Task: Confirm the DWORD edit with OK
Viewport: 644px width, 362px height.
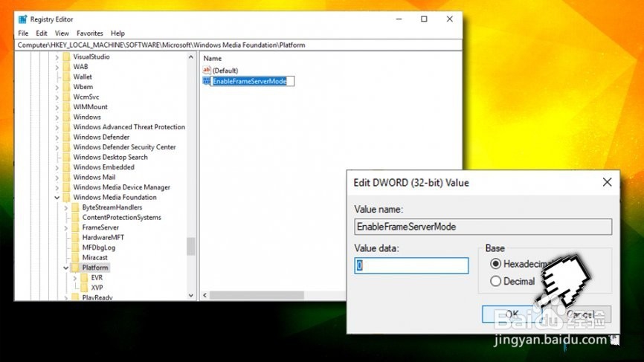Action: tap(512, 314)
